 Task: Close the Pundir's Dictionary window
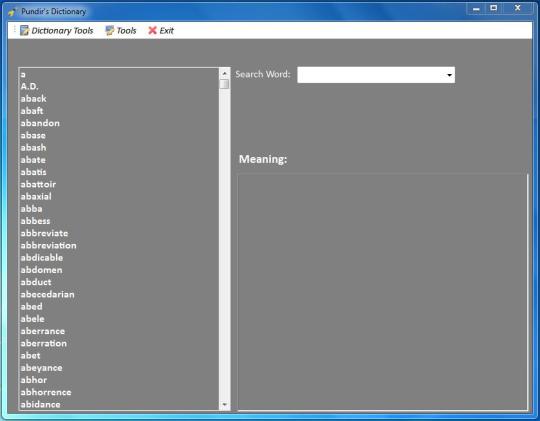coord(518,9)
